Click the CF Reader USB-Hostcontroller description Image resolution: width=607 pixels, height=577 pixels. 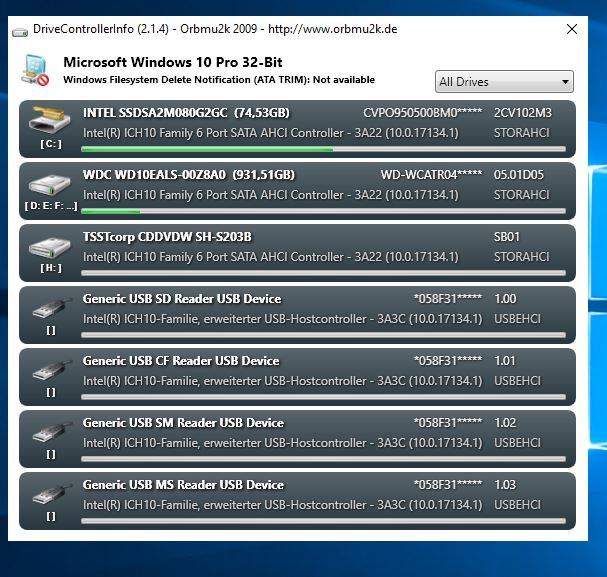point(283,381)
